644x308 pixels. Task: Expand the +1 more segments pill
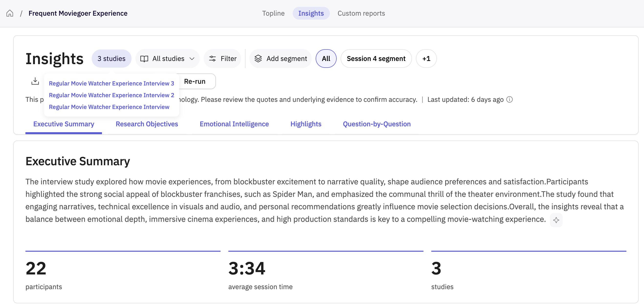point(426,59)
